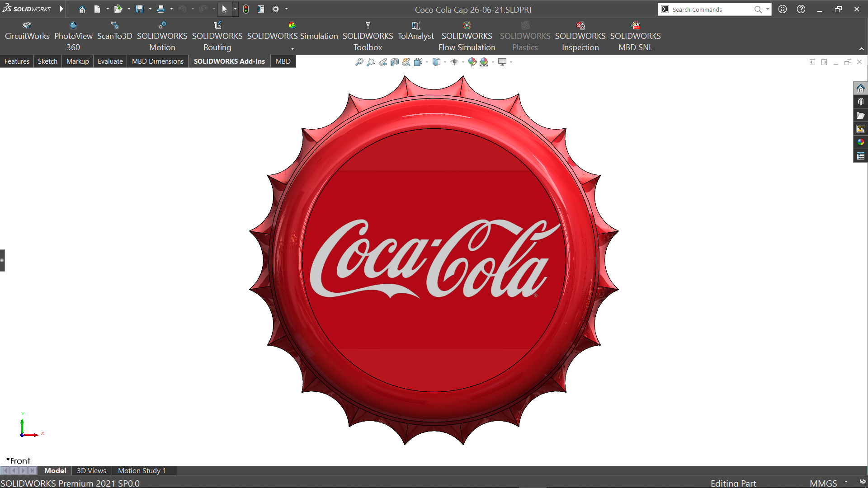
Task: Click Dynamic Annotation Views icon
Action: 406,62
